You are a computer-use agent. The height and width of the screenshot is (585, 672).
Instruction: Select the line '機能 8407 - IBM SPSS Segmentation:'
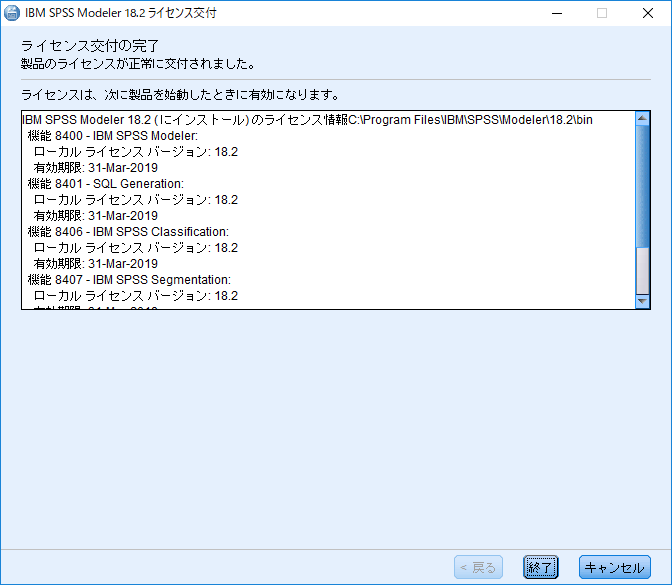pos(129,280)
